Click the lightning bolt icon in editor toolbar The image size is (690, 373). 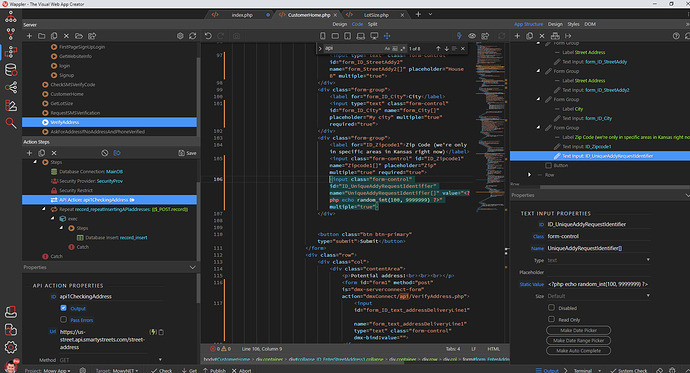click(x=459, y=36)
